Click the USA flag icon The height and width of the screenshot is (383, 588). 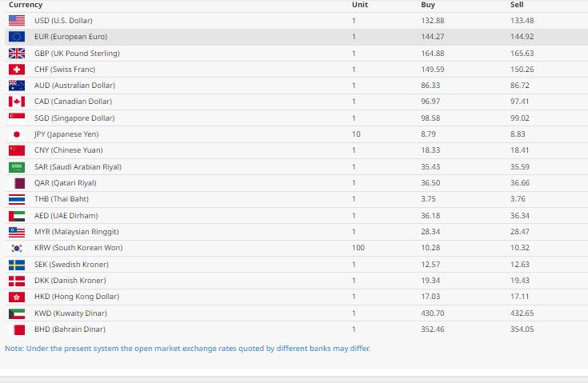coord(17,21)
